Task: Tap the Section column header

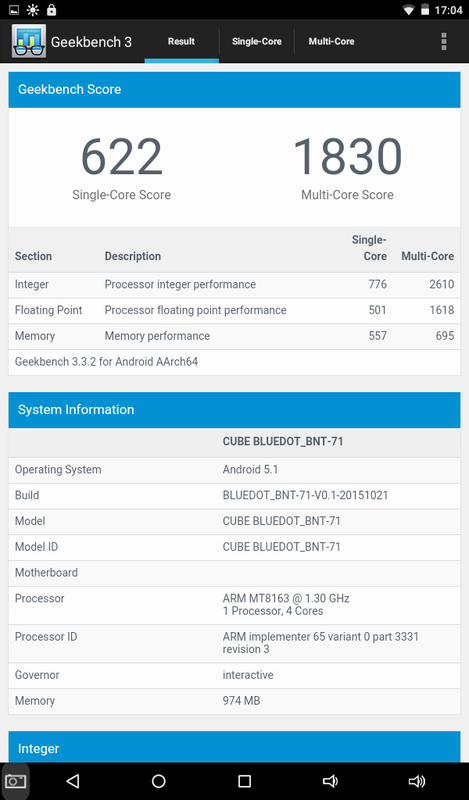Action: [33, 256]
